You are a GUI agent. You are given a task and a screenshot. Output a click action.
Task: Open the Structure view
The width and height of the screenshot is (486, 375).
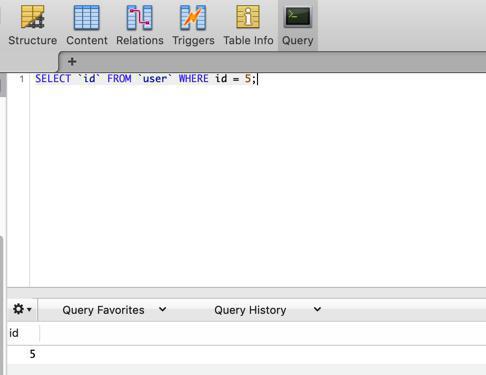pyautogui.click(x=33, y=25)
